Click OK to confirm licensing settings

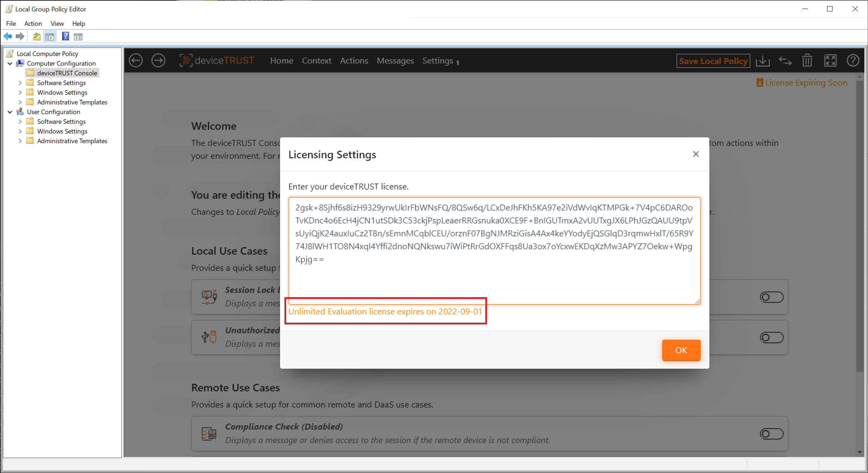[x=681, y=350]
